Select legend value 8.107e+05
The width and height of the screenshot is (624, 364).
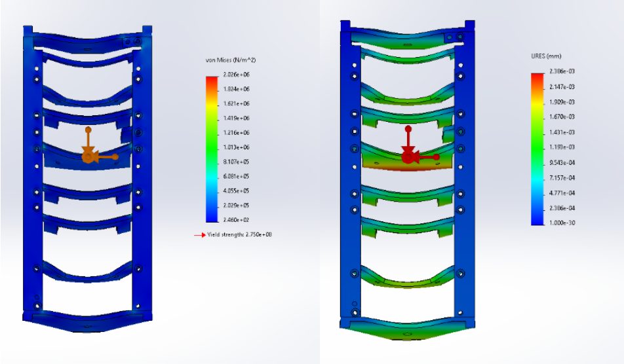point(237,162)
